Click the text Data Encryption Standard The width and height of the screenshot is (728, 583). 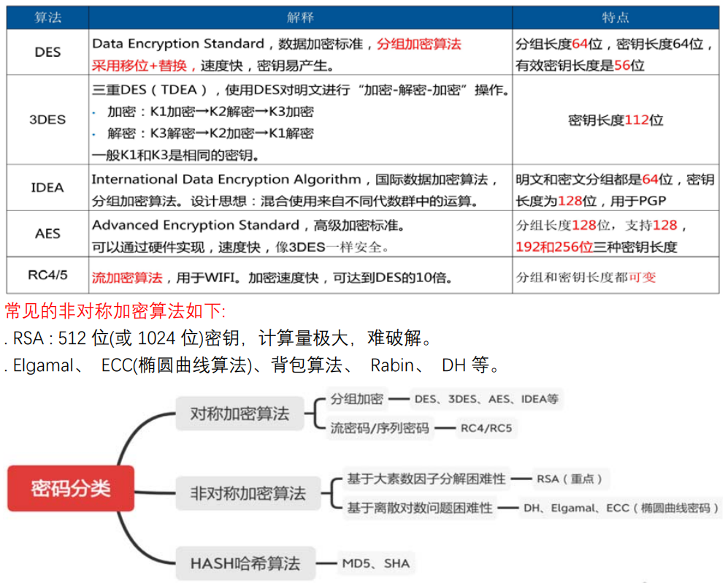click(x=178, y=44)
